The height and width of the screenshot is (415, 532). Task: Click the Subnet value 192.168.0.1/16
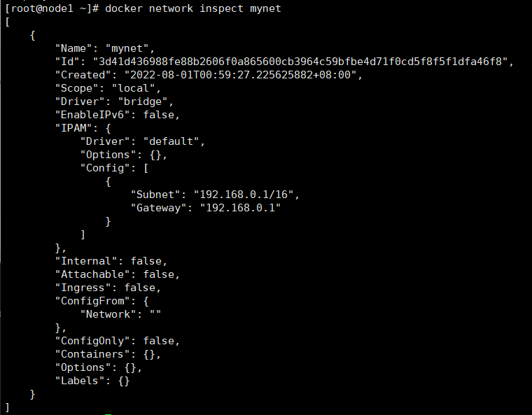pyautogui.click(x=244, y=195)
